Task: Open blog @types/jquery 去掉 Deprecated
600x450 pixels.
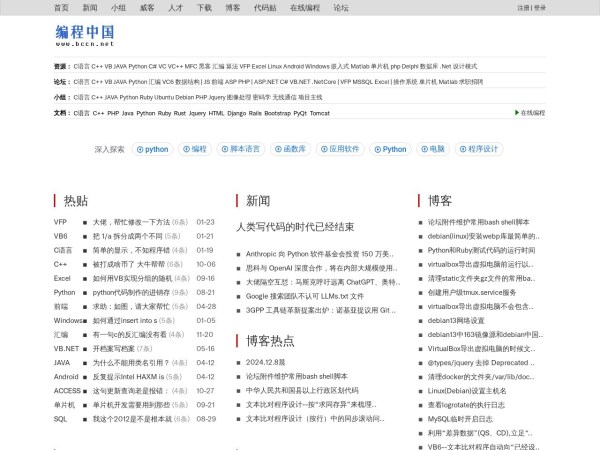Action: pos(481,363)
